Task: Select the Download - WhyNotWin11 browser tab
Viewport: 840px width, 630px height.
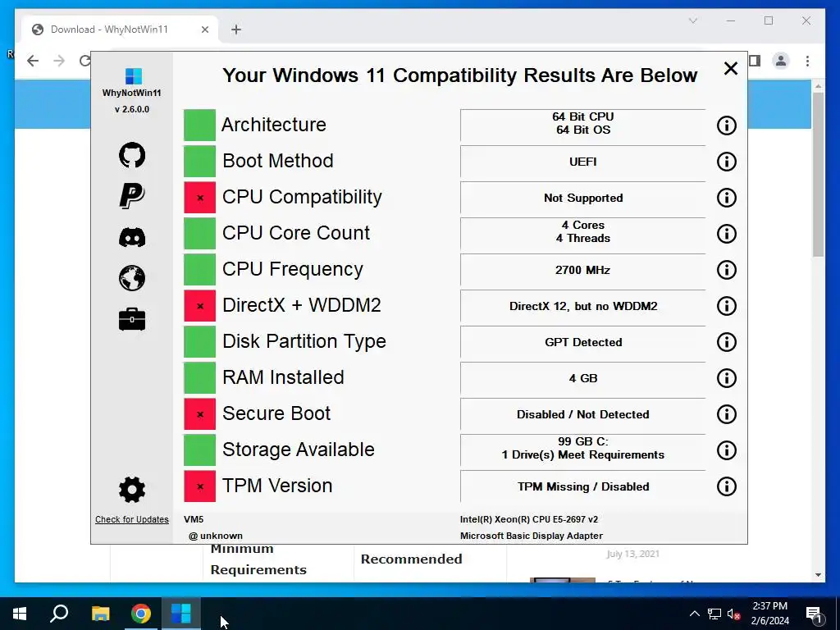Action: [119, 30]
